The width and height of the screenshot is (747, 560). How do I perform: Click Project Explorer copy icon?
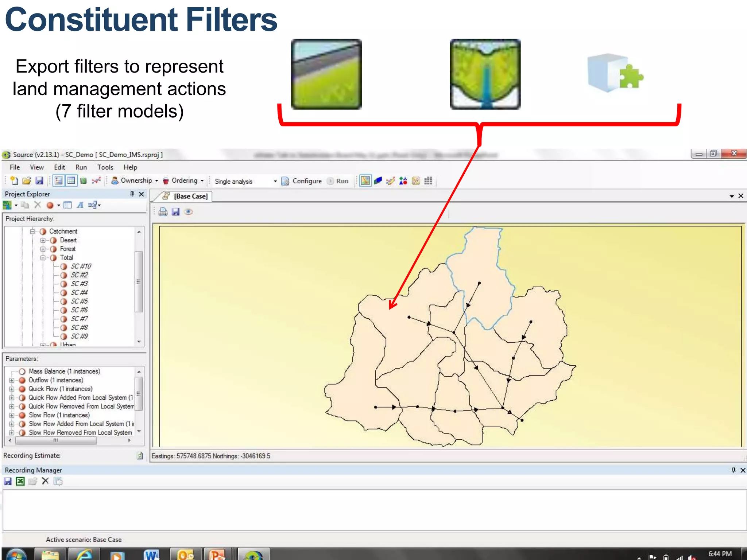click(25, 205)
